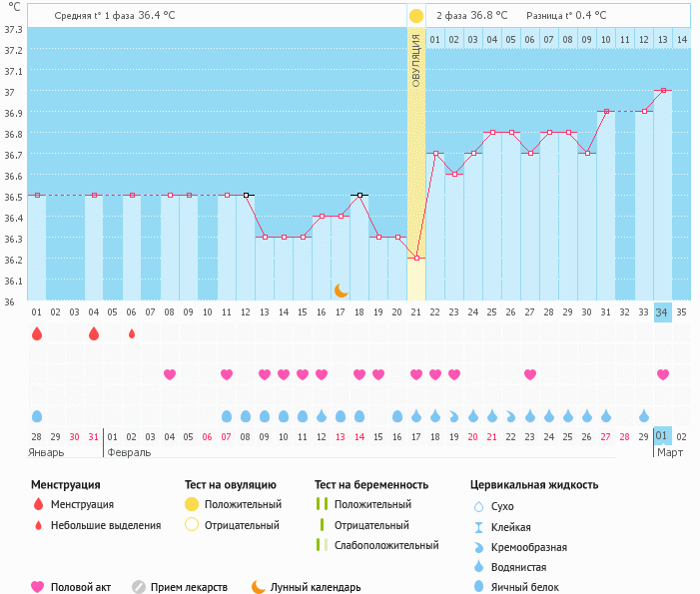Screen dimensions: 700x594
Task: Select the intercourse heart on cycle day 21
Action: pos(416,374)
